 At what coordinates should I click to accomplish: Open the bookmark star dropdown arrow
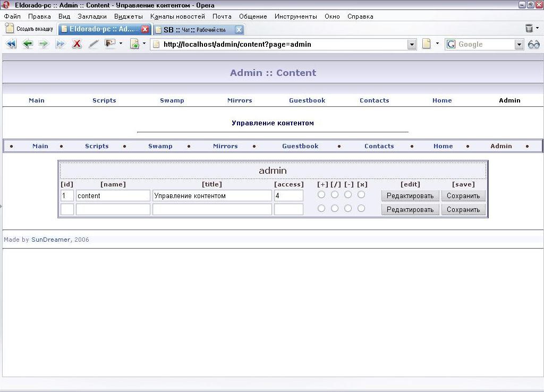[144, 44]
